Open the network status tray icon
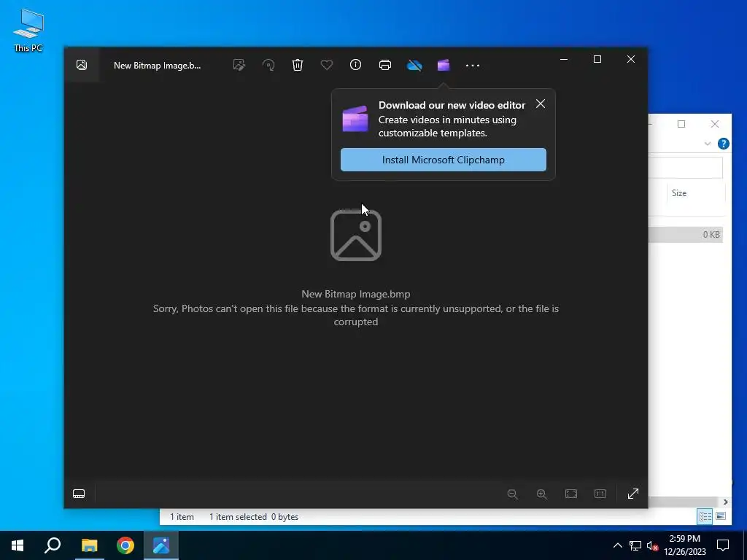747x560 pixels. (x=635, y=545)
